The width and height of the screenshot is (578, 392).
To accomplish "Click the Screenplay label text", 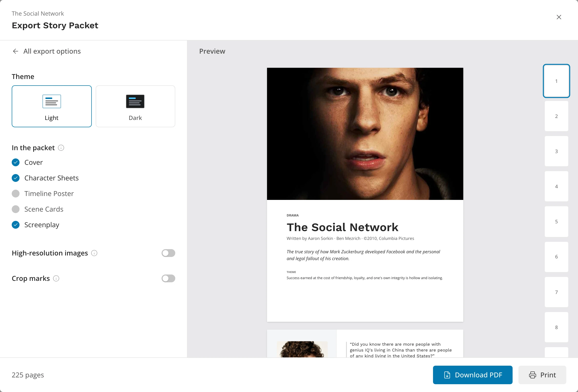I will click(x=42, y=225).
